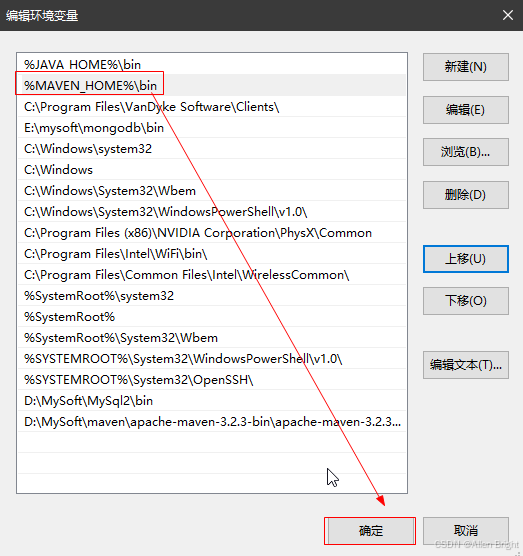Select the %SystemRoot% entry
The width and height of the screenshot is (523, 556).
212,317
